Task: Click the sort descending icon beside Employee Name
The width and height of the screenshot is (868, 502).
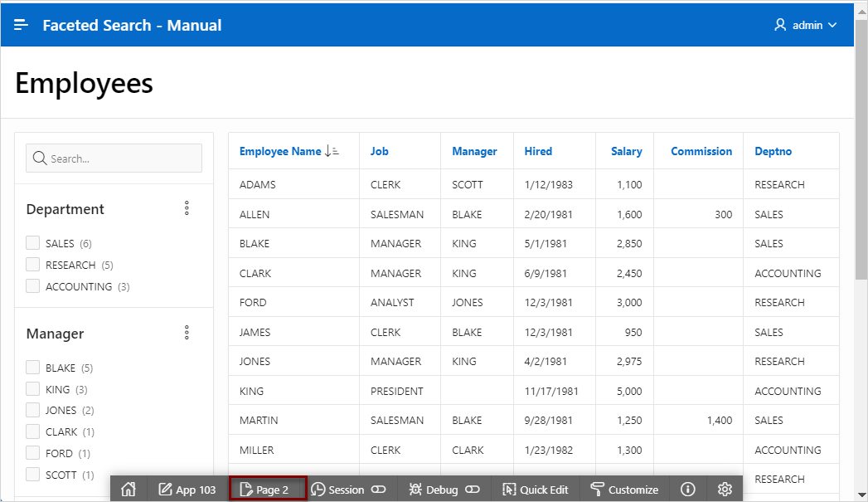Action: click(x=332, y=151)
